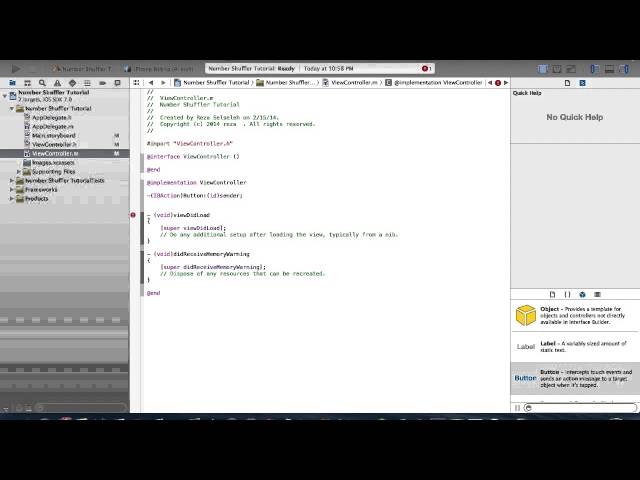The image size is (640, 480).
Task: Select the Object library item
Action: click(575, 316)
